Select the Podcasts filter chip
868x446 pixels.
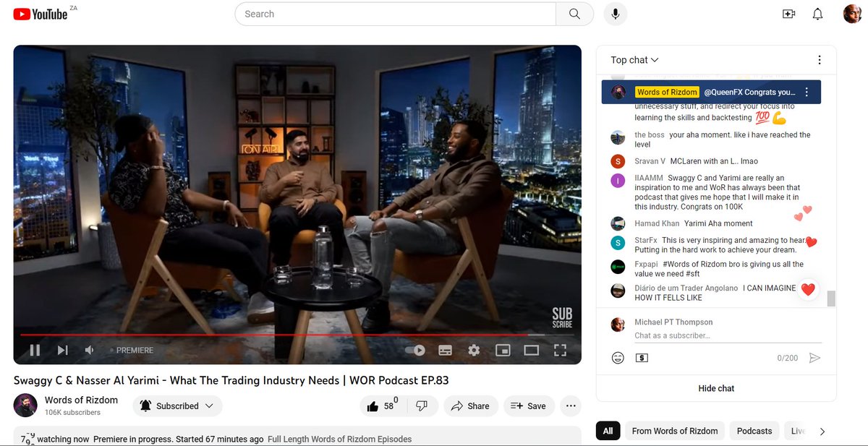point(754,431)
